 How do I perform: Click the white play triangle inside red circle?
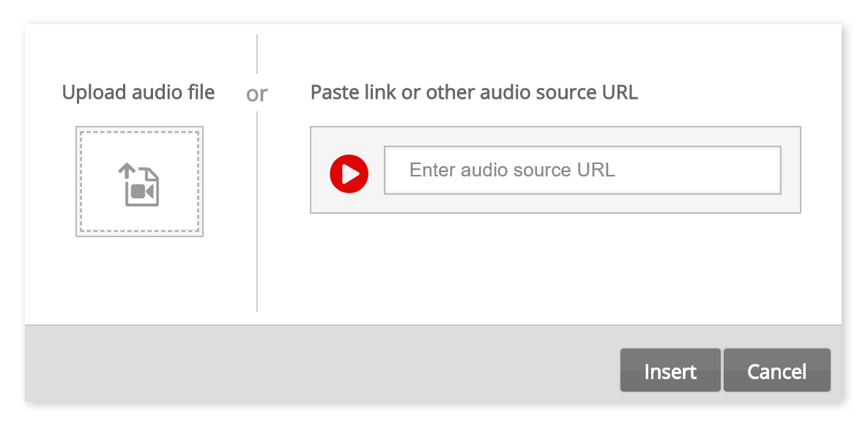350,174
